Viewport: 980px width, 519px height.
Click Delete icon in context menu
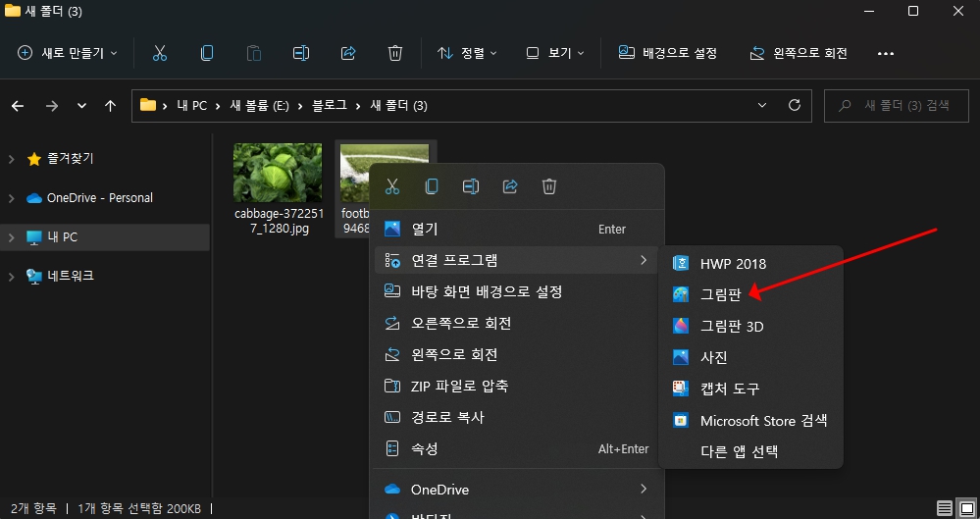pyautogui.click(x=549, y=186)
